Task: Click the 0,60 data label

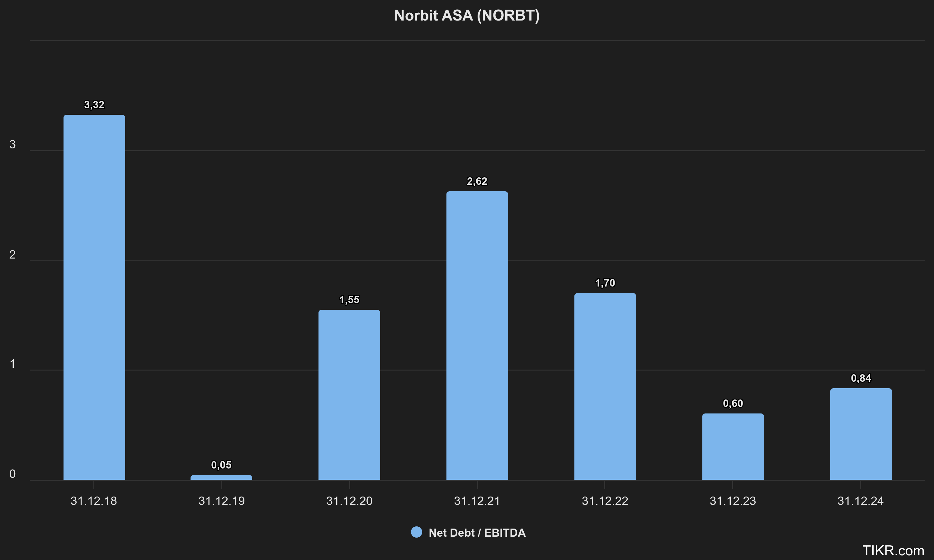Action: coord(733,404)
